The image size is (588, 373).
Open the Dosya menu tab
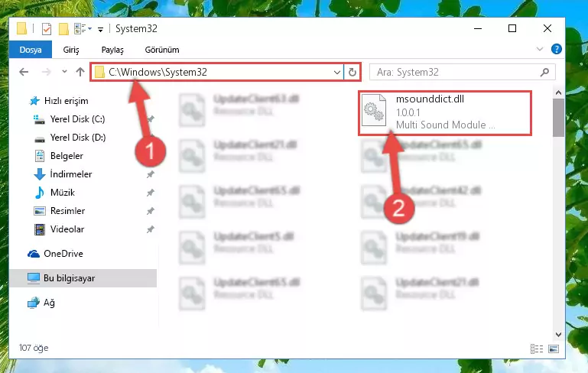tap(31, 50)
